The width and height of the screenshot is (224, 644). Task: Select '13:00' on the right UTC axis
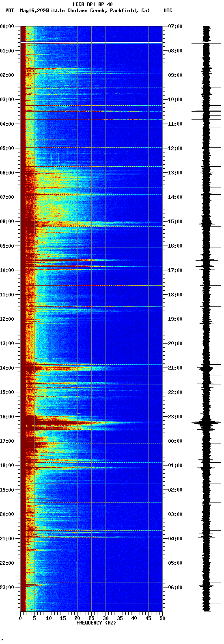tap(175, 173)
